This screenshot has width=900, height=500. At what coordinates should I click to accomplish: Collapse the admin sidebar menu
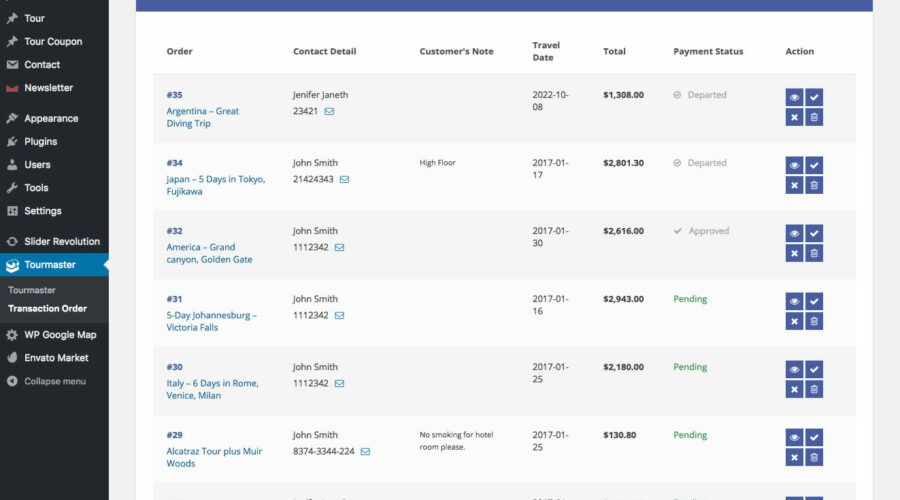pos(54,381)
